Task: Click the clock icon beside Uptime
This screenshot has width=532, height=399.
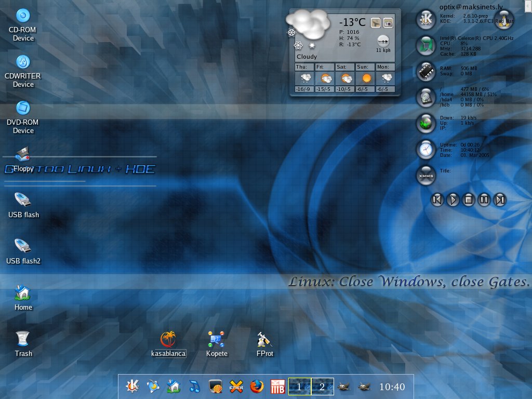Action: pyautogui.click(x=426, y=149)
